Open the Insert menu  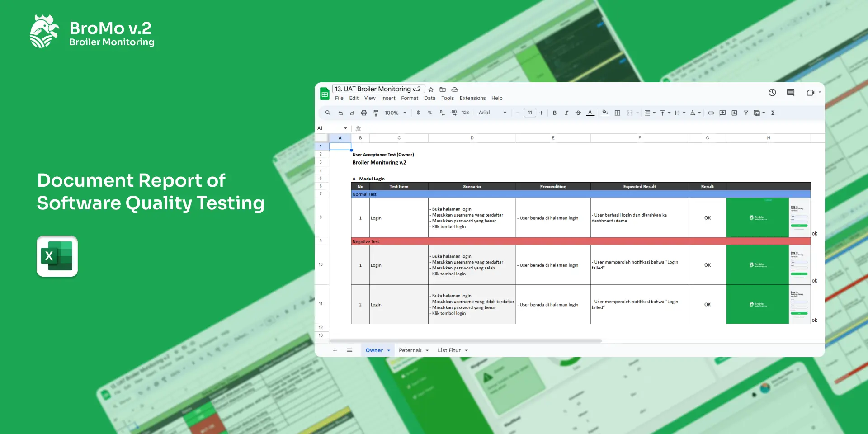click(388, 98)
